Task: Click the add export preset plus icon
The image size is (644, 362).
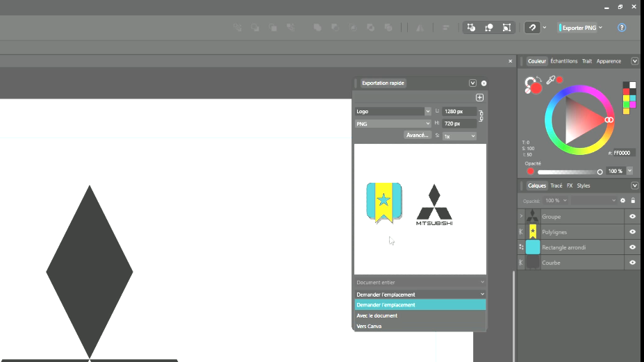Action: 479,97
